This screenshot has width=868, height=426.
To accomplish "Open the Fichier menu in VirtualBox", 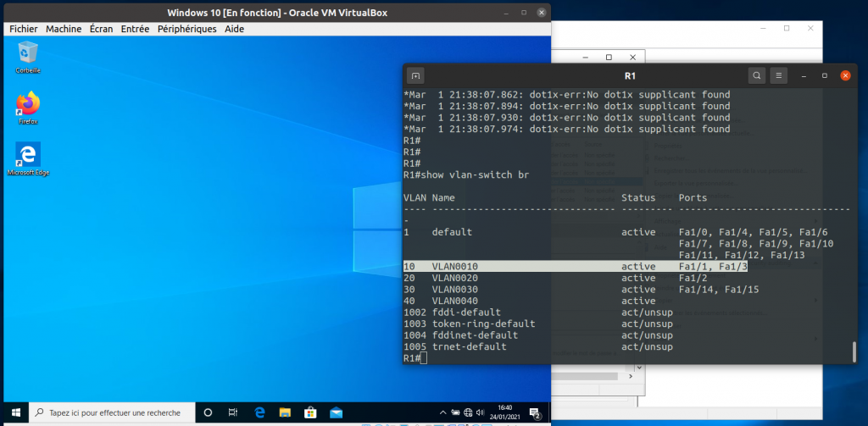I will pos(24,29).
